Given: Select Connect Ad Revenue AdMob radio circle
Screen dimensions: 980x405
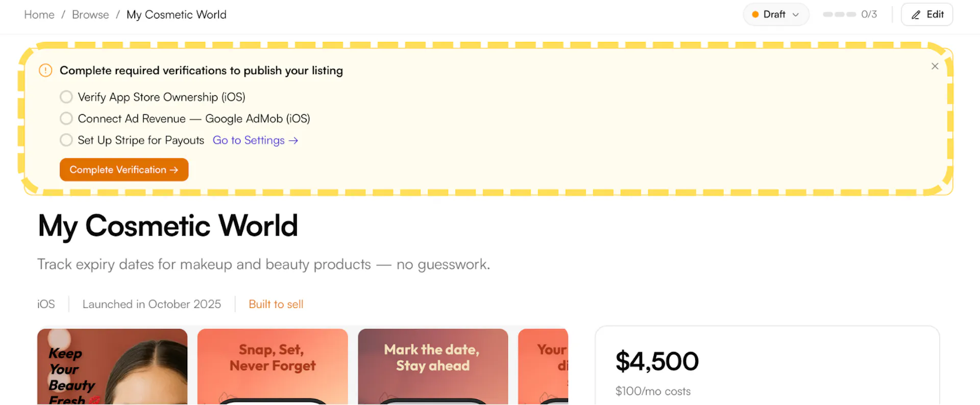Looking at the screenshot, I should [x=66, y=119].
